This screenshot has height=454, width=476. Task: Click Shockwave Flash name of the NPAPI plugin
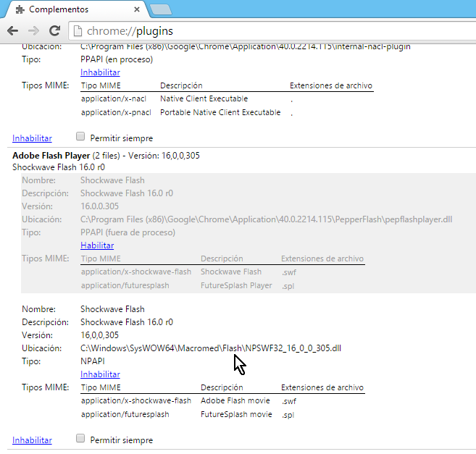coord(112,309)
